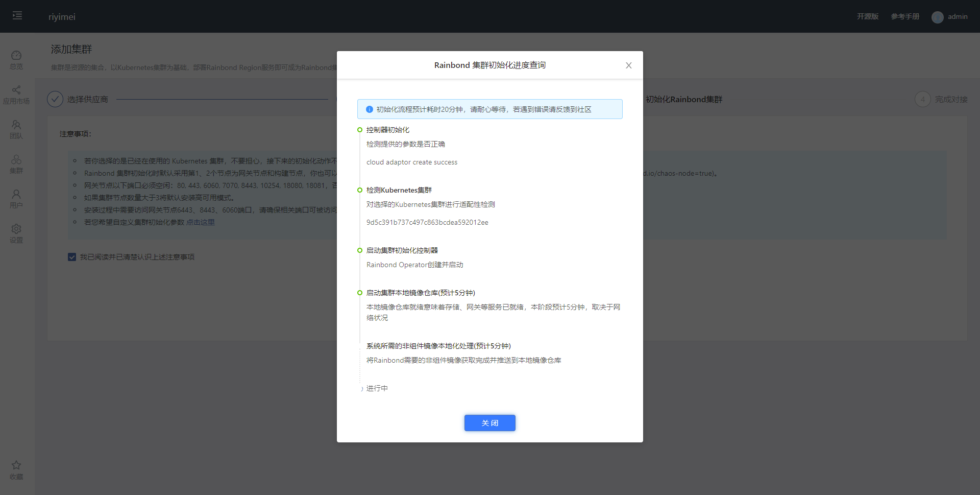Viewport: 980px width, 495px height.
Task: Open the 用户 users icon
Action: pyautogui.click(x=16, y=194)
